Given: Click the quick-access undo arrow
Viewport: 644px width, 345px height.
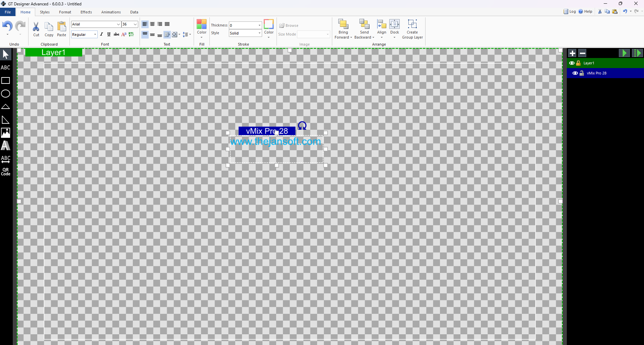Looking at the screenshot, I should pos(625,11).
